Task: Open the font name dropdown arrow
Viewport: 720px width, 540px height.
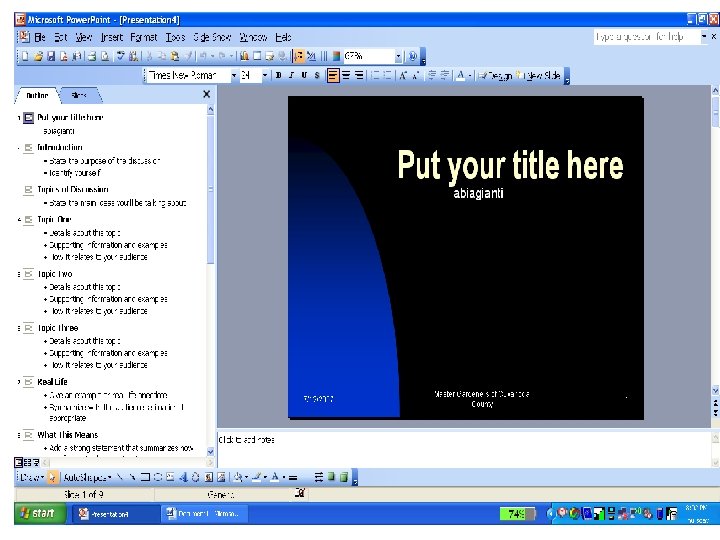Action: coord(233,75)
